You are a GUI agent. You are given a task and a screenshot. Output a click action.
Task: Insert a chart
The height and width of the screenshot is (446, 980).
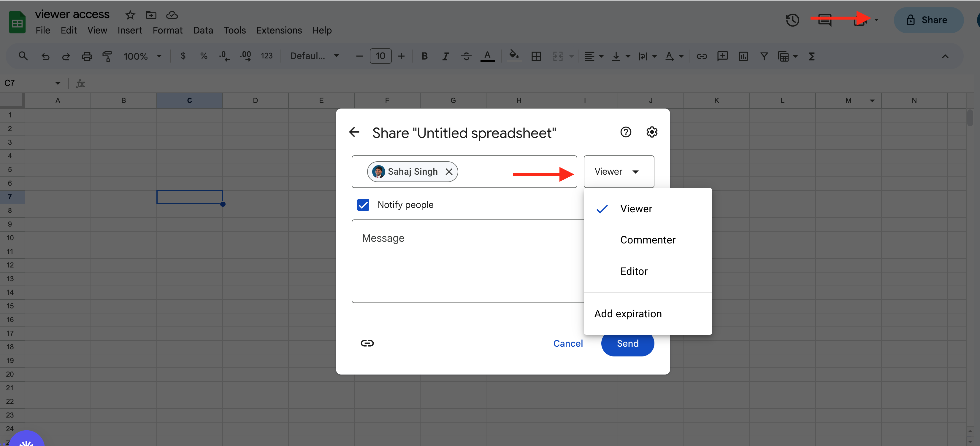pyautogui.click(x=743, y=56)
